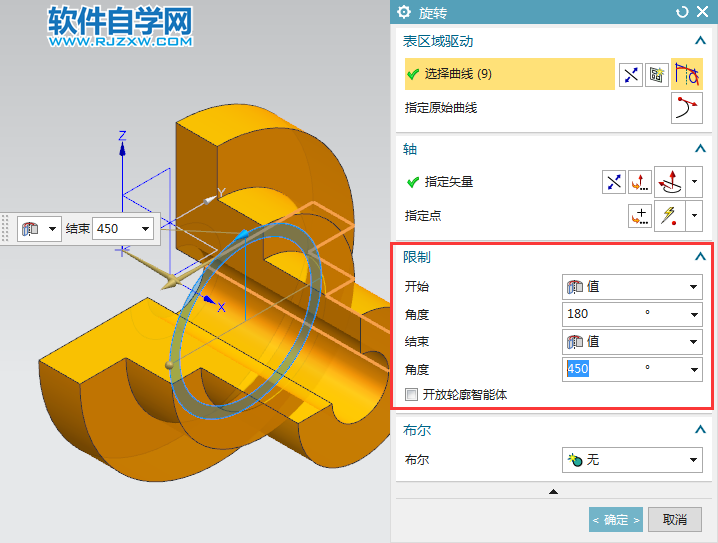
Task: Collapse the 布尔 section
Action: [x=700, y=429]
